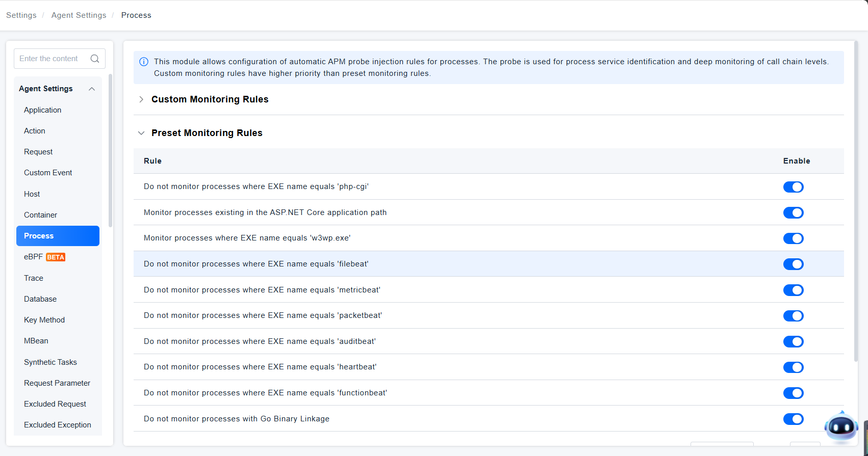Navigate to Agent Settings breadcrumb
Viewport: 868px width, 456px height.
tap(79, 15)
